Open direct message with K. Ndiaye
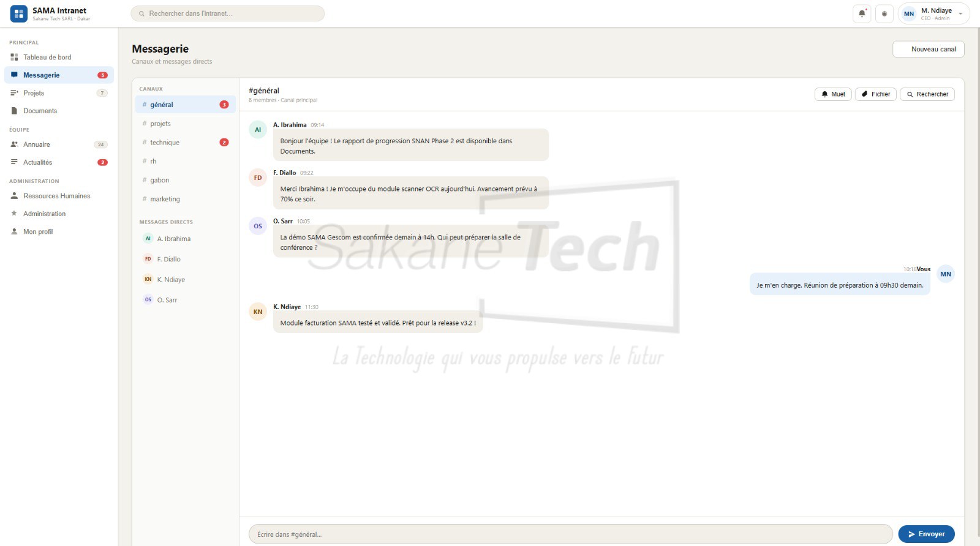The image size is (980, 546). 185,279
